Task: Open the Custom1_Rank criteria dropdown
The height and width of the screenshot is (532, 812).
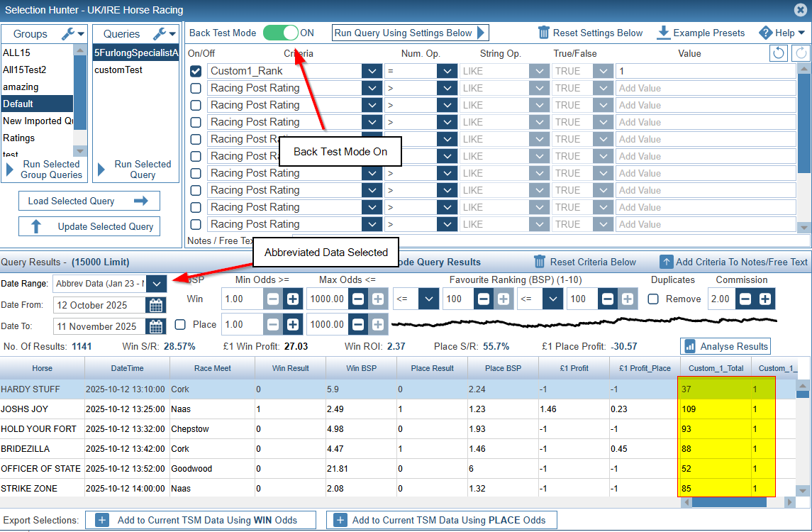Action: pyautogui.click(x=372, y=71)
